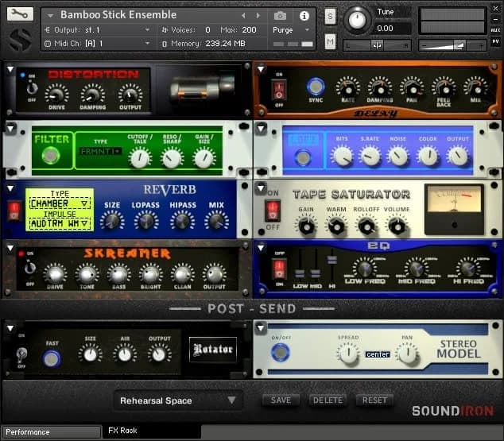Enable the green Filter power button
Image resolution: width=504 pixels, height=441 pixels.
click(x=51, y=156)
